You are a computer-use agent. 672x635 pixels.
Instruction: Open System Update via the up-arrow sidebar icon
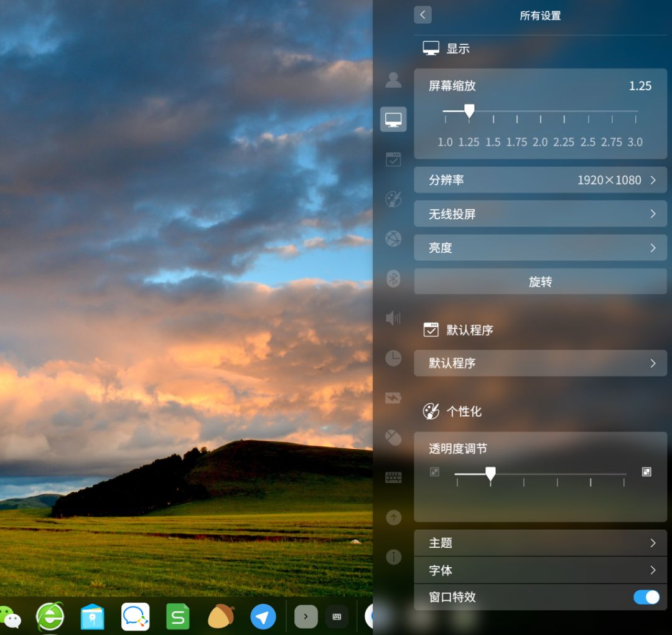(393, 517)
